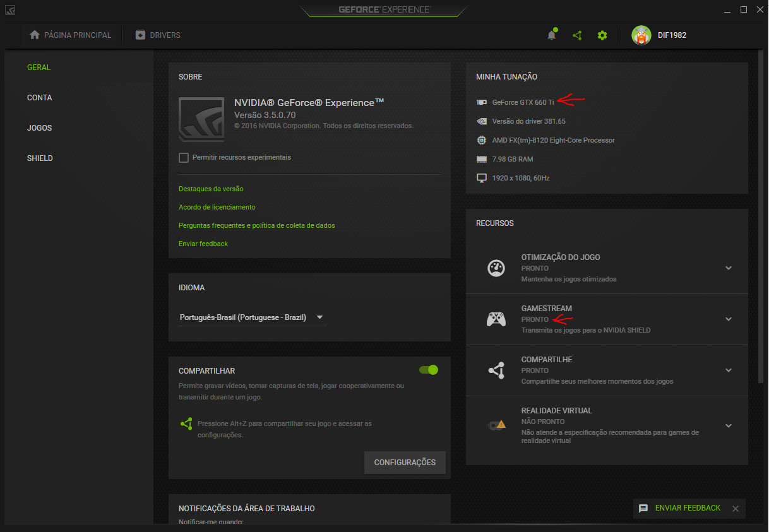The height and width of the screenshot is (532, 769).
Task: Expand the GameStream section chevron
Action: point(729,319)
